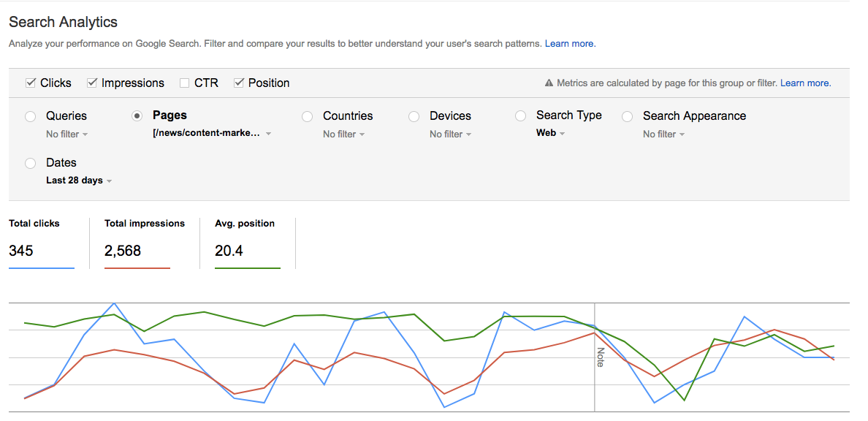Select the Queries radio button
This screenshot has height=421, width=868.
[30, 116]
